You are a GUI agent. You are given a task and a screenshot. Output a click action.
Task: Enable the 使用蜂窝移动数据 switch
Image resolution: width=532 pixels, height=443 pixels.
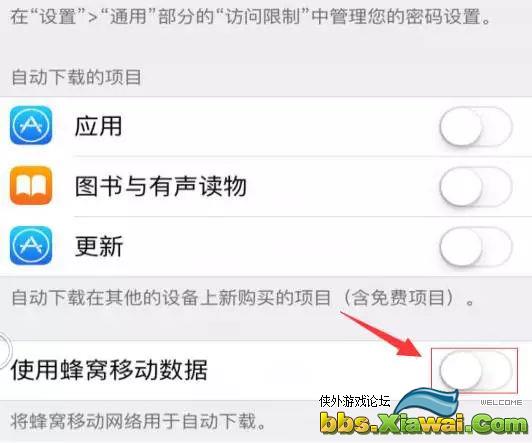[x=476, y=370]
